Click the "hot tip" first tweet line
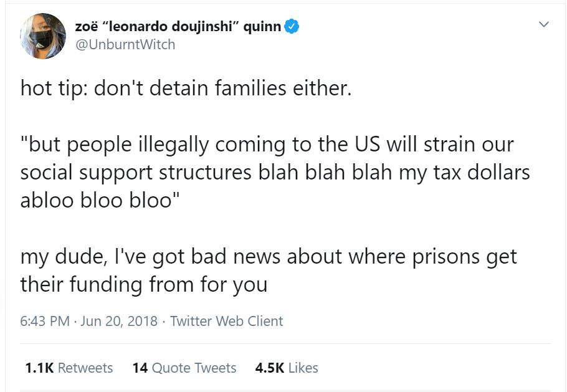The width and height of the screenshot is (567, 392). click(186, 88)
